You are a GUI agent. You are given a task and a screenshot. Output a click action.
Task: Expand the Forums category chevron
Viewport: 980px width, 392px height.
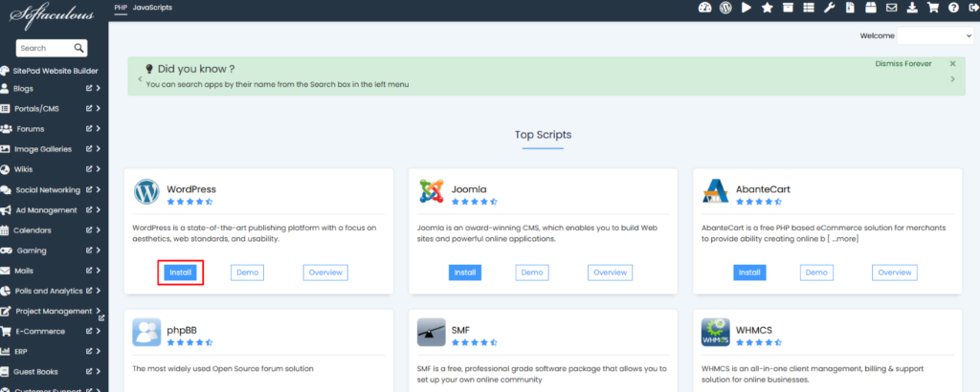98,129
